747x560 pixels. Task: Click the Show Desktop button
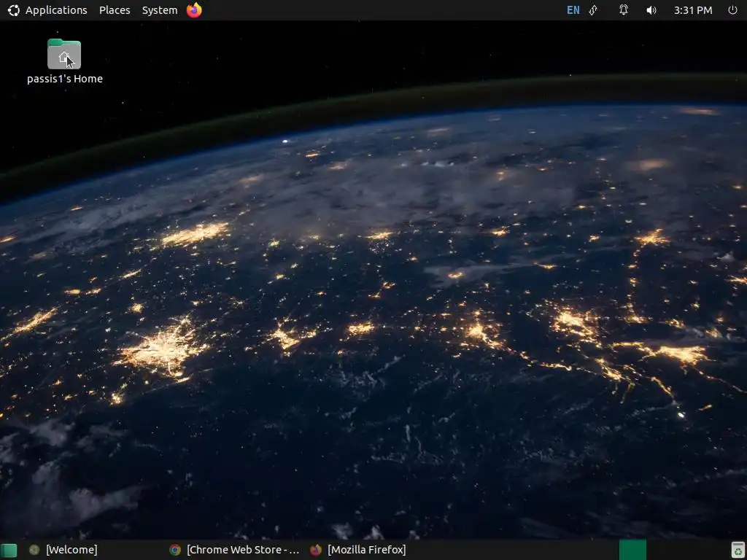pyautogui.click(x=9, y=550)
